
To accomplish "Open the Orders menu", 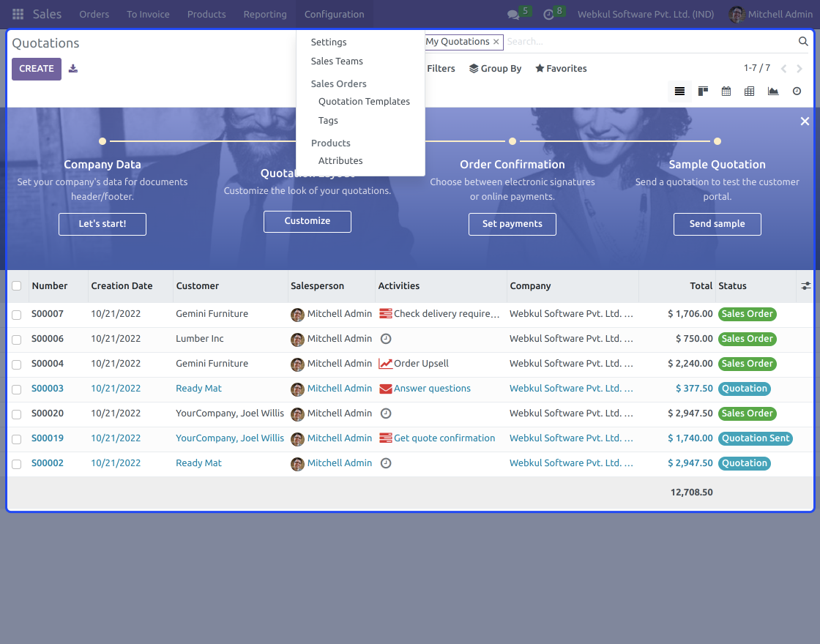I will [x=94, y=14].
